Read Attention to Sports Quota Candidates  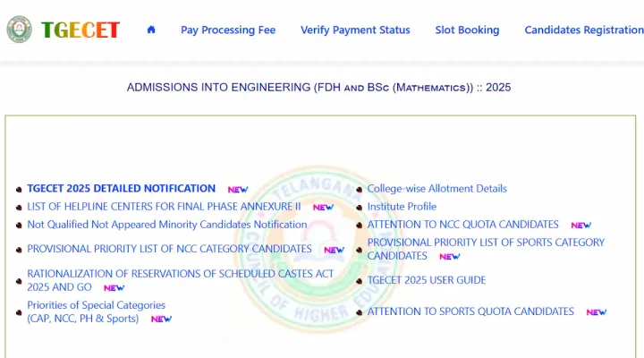click(470, 311)
